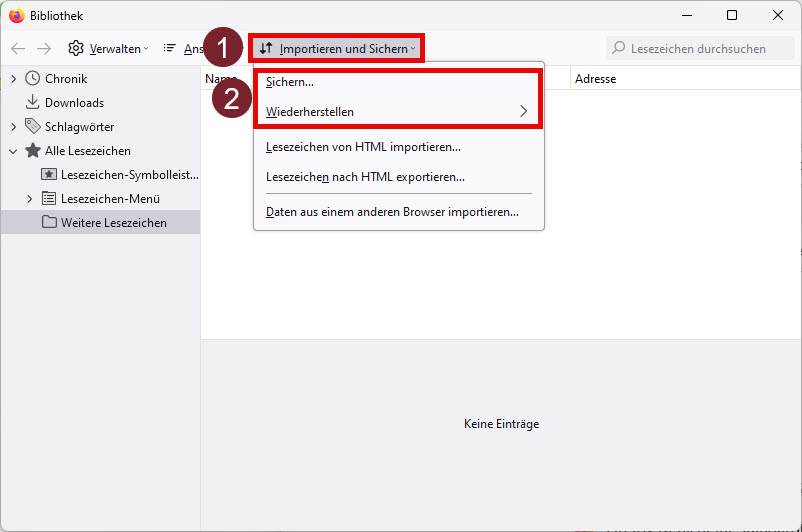Open the Importieren und Sichern dropdown

tap(337, 48)
